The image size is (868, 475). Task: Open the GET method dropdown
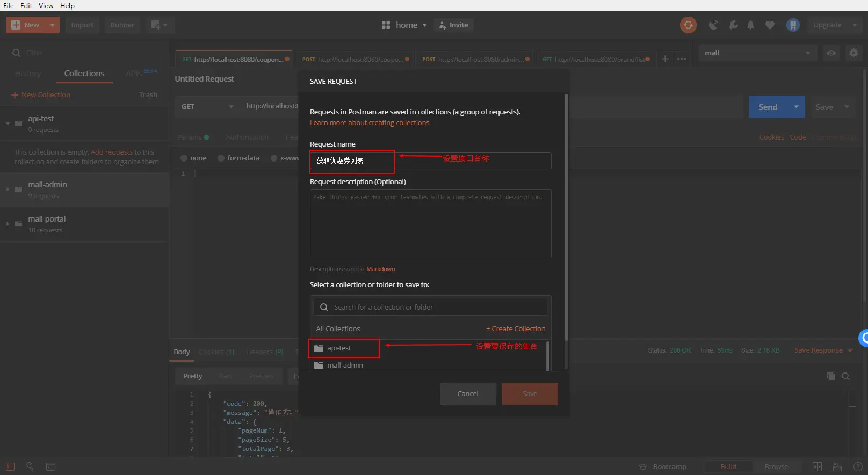[208, 106]
